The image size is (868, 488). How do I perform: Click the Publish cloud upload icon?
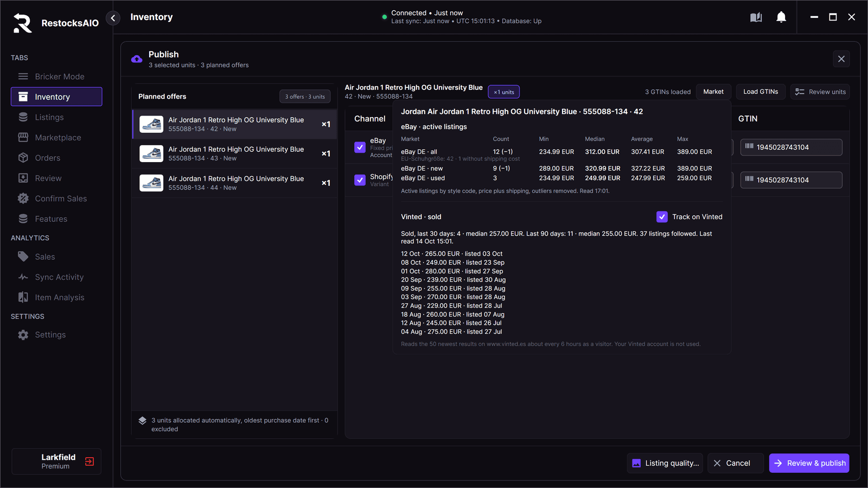pos(137,59)
